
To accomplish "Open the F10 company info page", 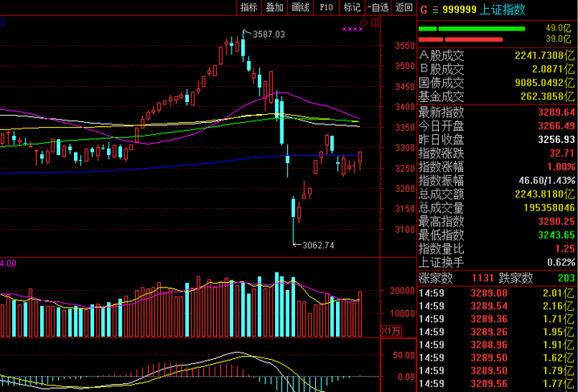I will click(326, 7).
